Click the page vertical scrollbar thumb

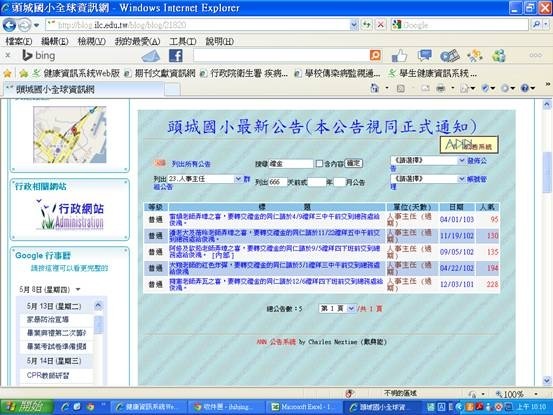tap(547, 172)
